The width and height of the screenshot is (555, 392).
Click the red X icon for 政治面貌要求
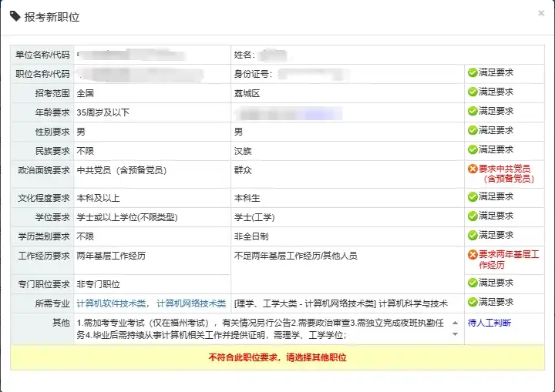pyautogui.click(x=473, y=169)
